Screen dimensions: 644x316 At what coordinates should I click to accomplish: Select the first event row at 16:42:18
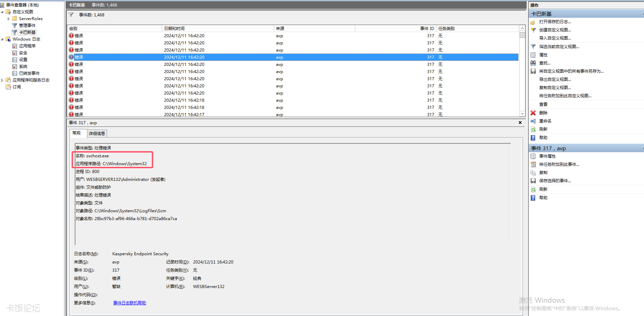[x=293, y=100]
